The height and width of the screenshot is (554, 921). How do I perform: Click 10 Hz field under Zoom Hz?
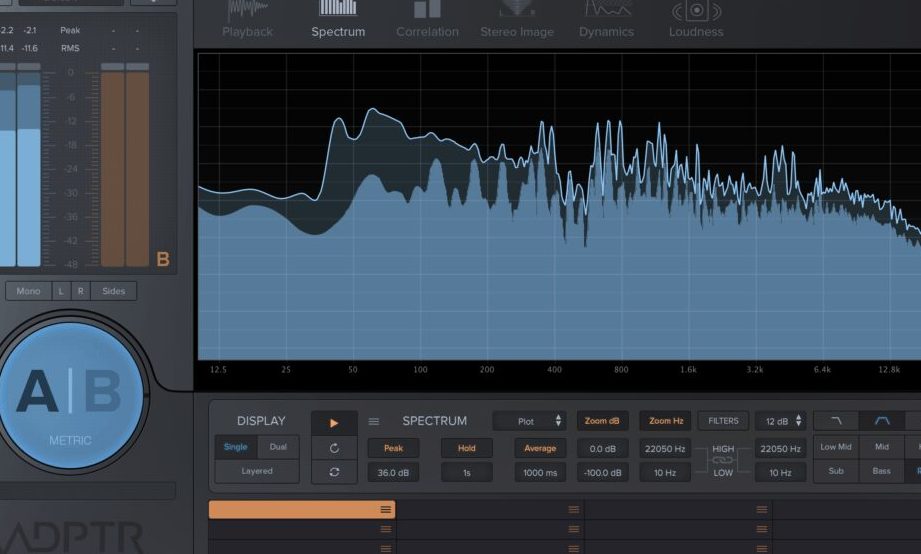click(665, 472)
